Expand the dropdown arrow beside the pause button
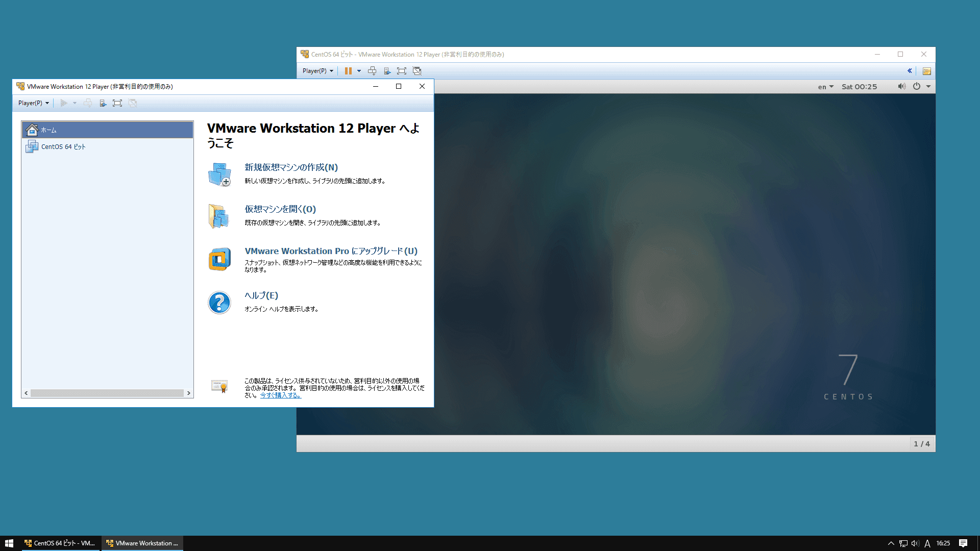This screenshot has height=551, width=980. (359, 71)
